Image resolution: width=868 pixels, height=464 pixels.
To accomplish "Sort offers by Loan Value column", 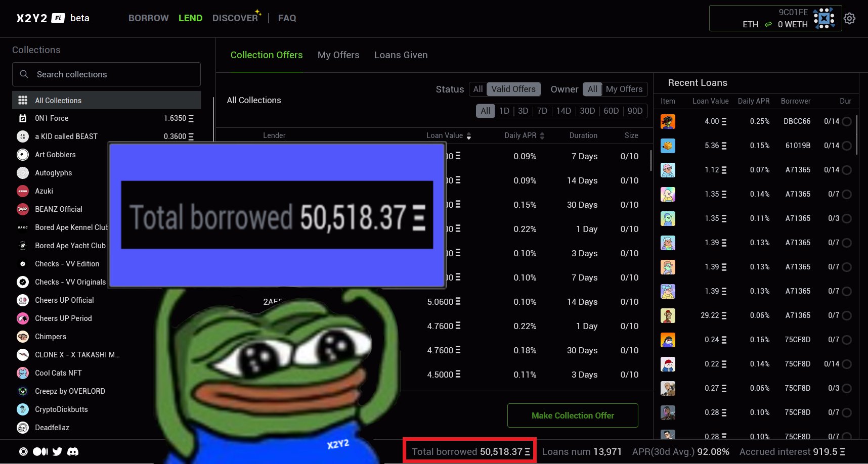I will point(449,135).
